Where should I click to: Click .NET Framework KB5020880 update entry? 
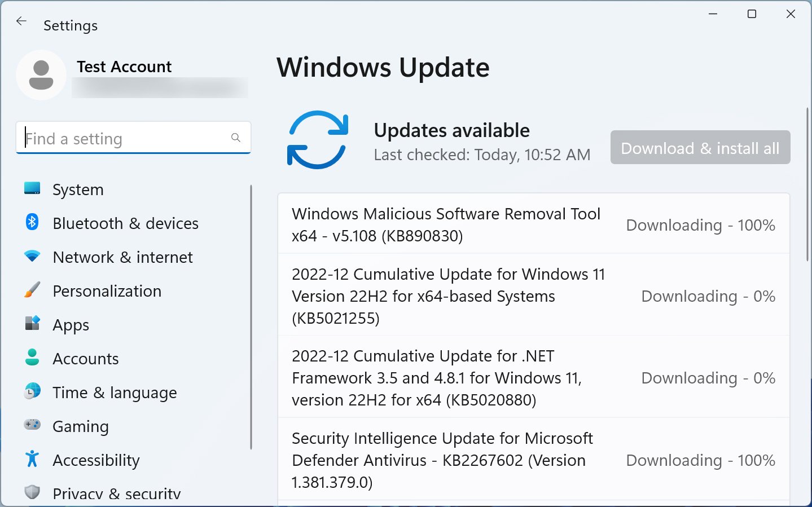(x=534, y=377)
